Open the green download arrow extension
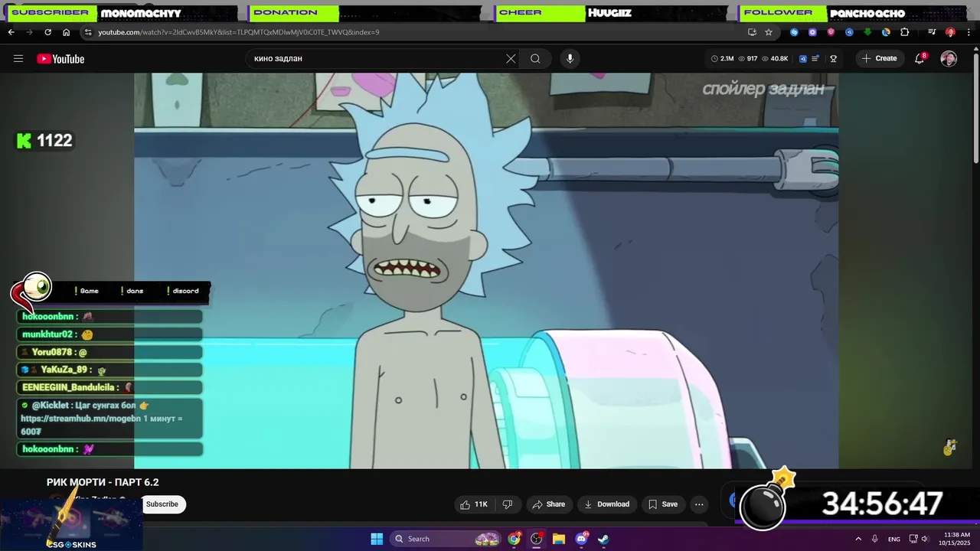The image size is (980, 551). [867, 32]
